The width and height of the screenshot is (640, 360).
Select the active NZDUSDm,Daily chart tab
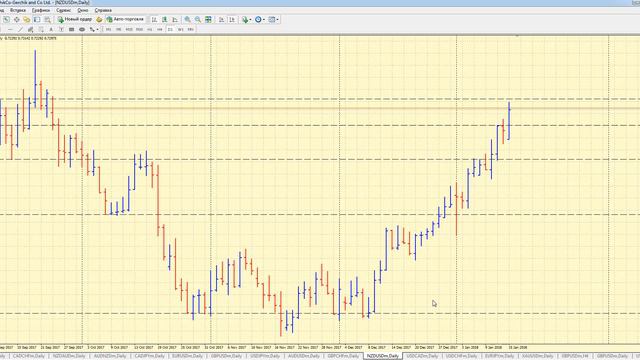point(382,356)
